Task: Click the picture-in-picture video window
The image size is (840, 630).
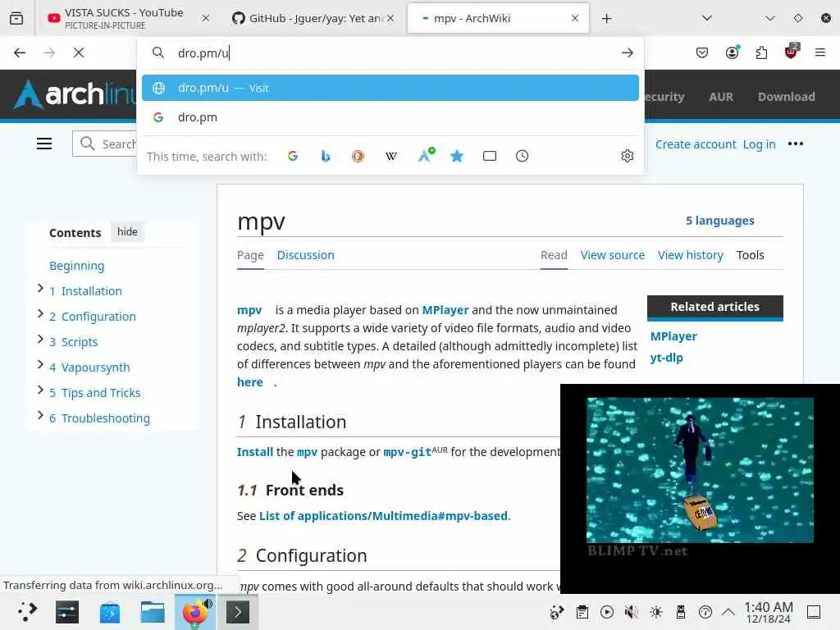Action: pyautogui.click(x=700, y=489)
